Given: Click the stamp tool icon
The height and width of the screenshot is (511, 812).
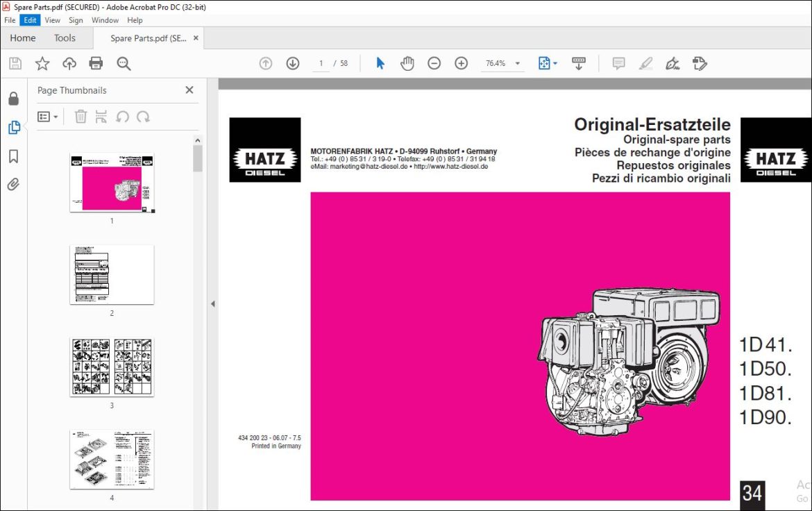Looking at the screenshot, I should (699, 63).
